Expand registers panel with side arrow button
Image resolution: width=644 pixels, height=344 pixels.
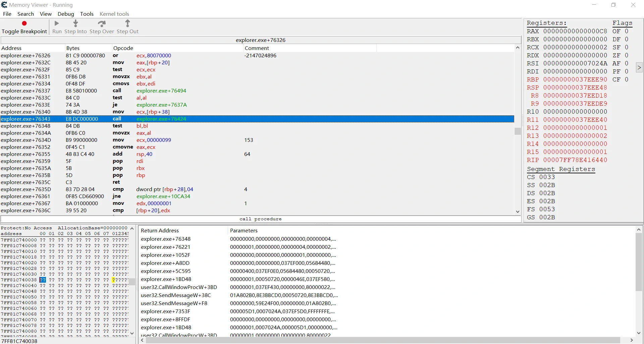coord(639,68)
